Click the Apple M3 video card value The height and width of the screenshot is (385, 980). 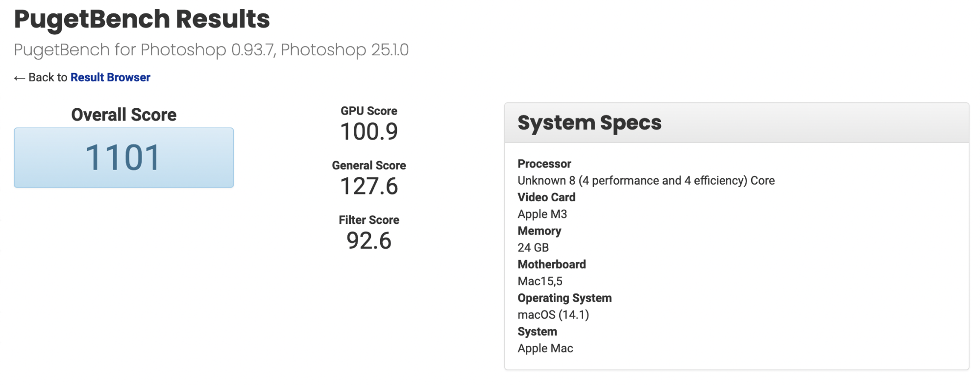542,214
